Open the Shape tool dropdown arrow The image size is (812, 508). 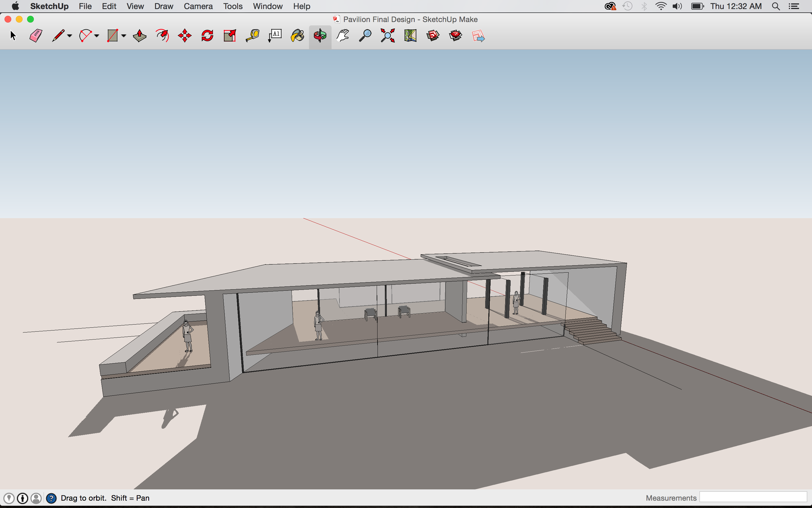coord(123,36)
